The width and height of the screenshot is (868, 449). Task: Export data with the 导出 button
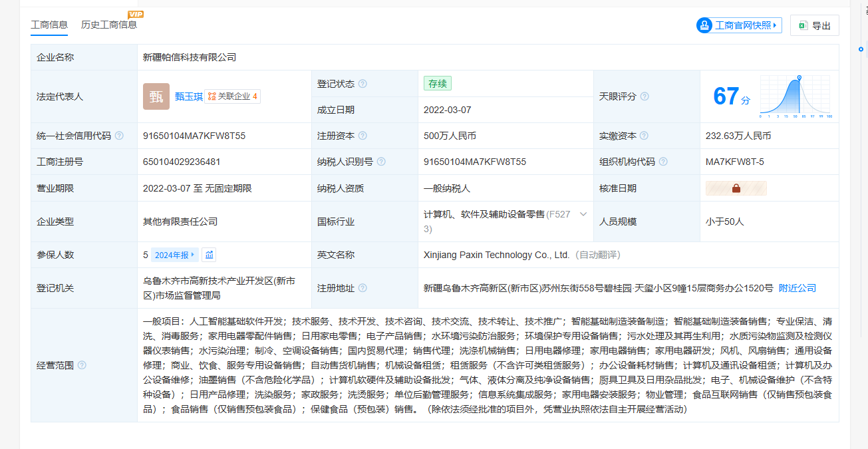[x=815, y=25]
